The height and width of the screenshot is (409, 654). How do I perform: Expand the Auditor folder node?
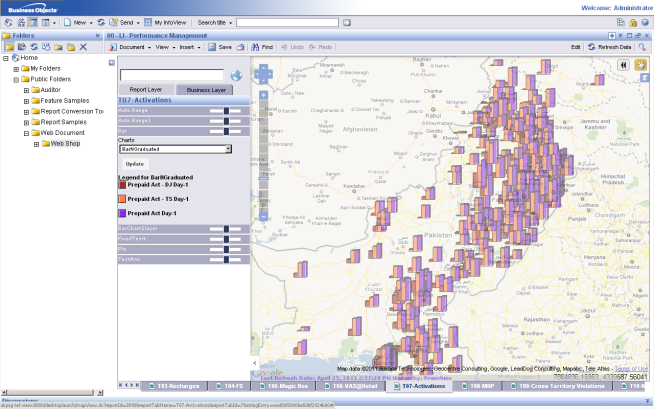pos(26,90)
